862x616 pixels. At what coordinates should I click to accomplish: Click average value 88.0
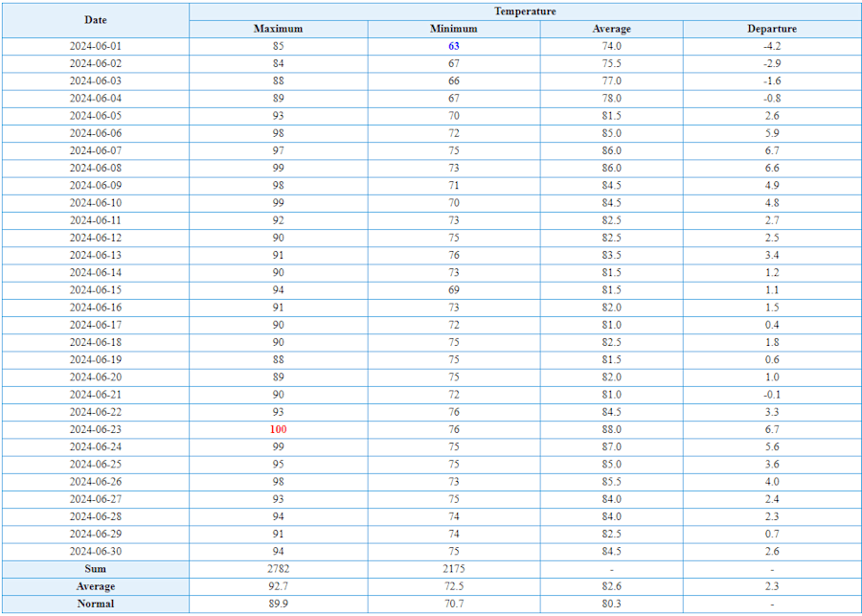pyautogui.click(x=611, y=430)
